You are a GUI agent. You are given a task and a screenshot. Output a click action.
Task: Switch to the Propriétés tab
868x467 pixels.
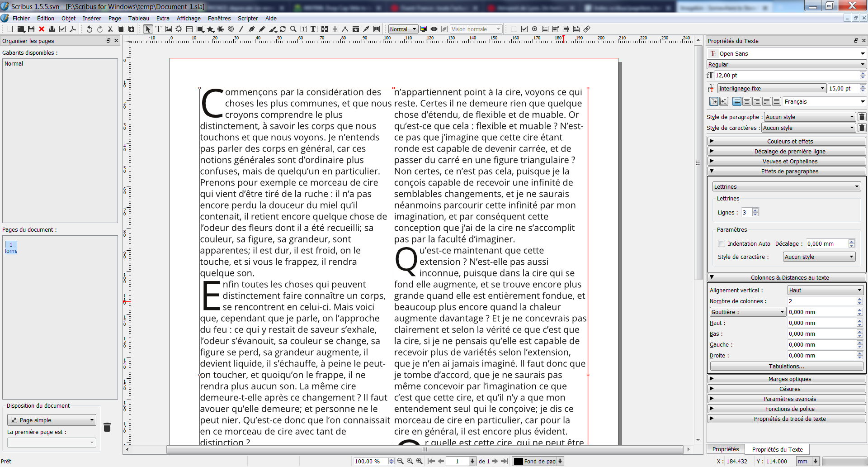coord(726,449)
